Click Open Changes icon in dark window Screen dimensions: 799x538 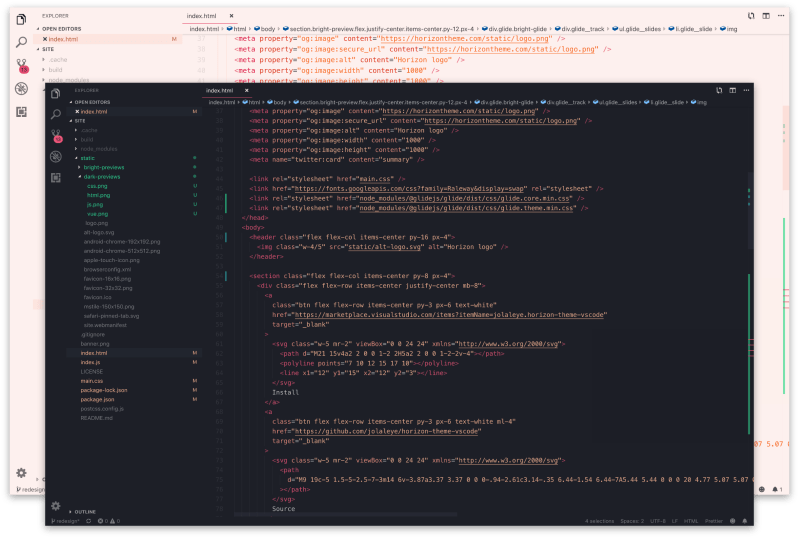(718, 90)
